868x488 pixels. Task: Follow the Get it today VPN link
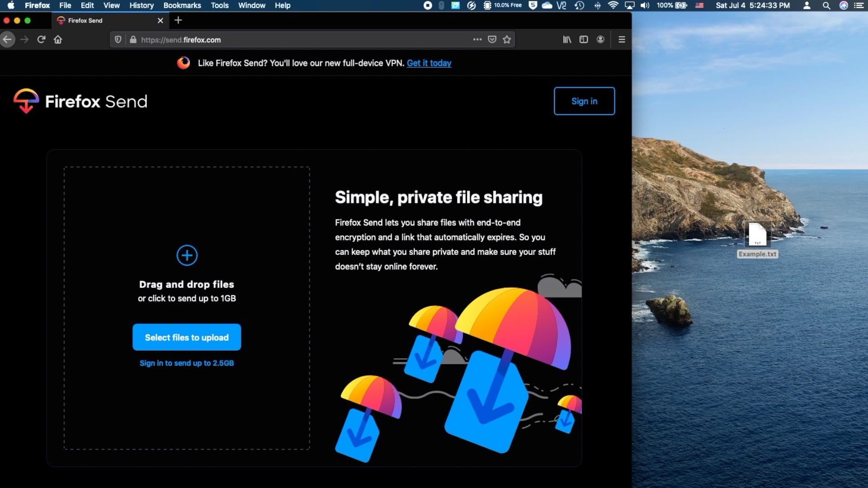429,63
